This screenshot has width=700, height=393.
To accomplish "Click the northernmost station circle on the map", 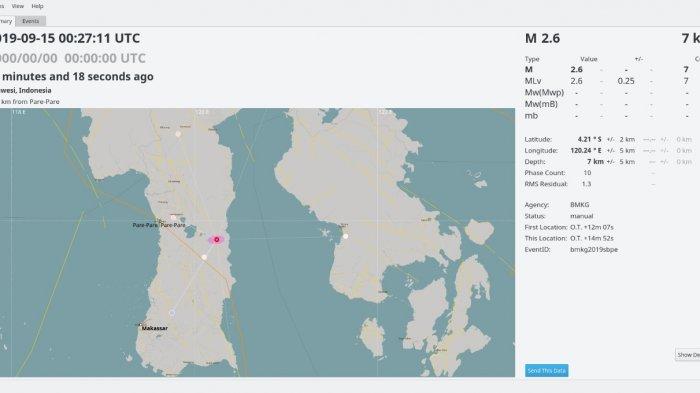I will point(178,134).
